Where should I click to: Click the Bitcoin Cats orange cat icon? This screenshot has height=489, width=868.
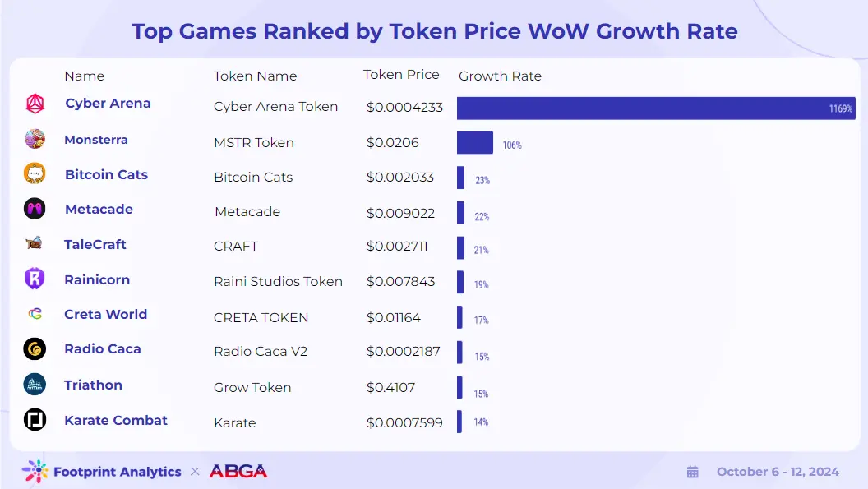pos(35,173)
